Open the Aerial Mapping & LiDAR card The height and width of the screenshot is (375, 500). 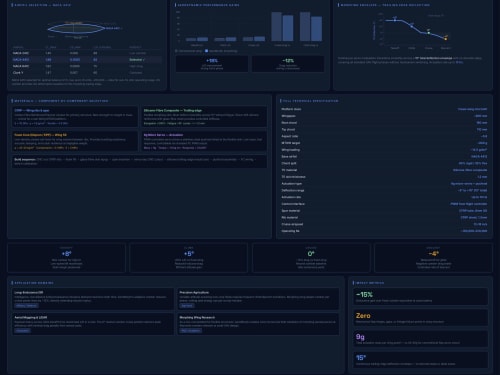pos(93,324)
